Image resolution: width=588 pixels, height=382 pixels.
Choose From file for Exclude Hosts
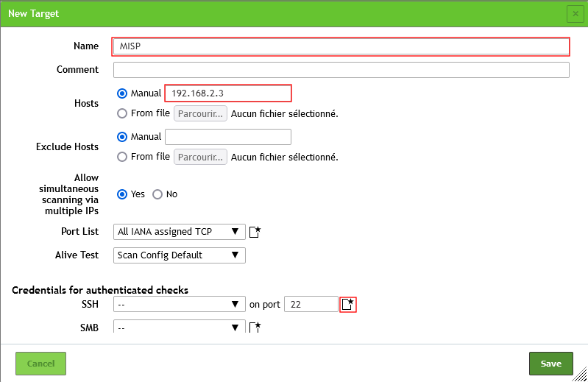tap(122, 156)
